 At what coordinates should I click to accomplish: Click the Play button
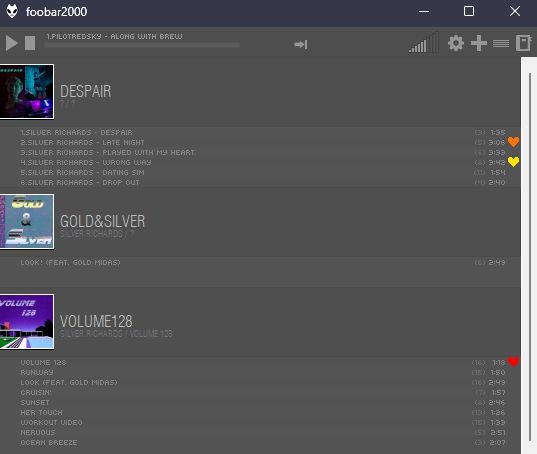tap(12, 43)
